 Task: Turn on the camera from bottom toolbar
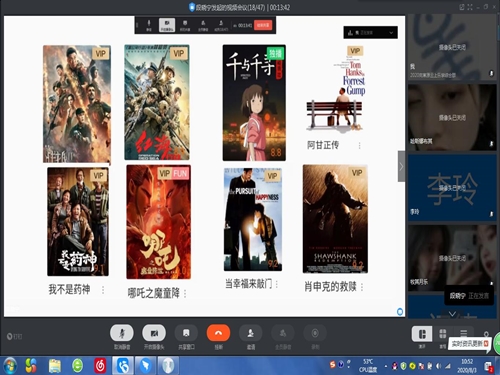[x=154, y=333]
